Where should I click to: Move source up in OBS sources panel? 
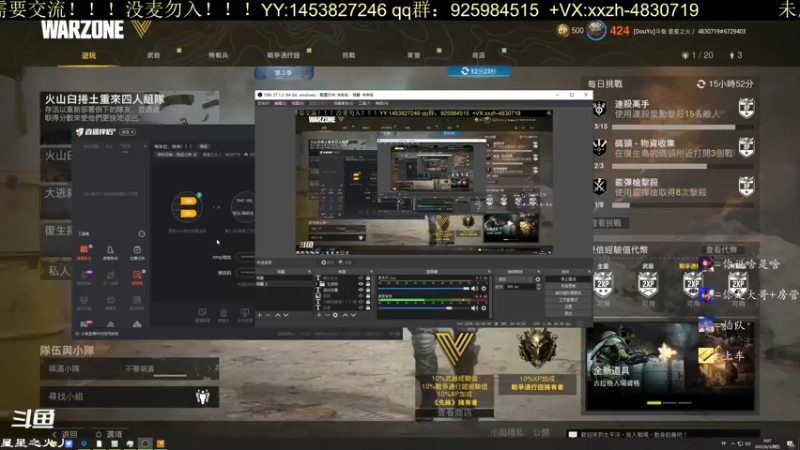[x=345, y=315]
